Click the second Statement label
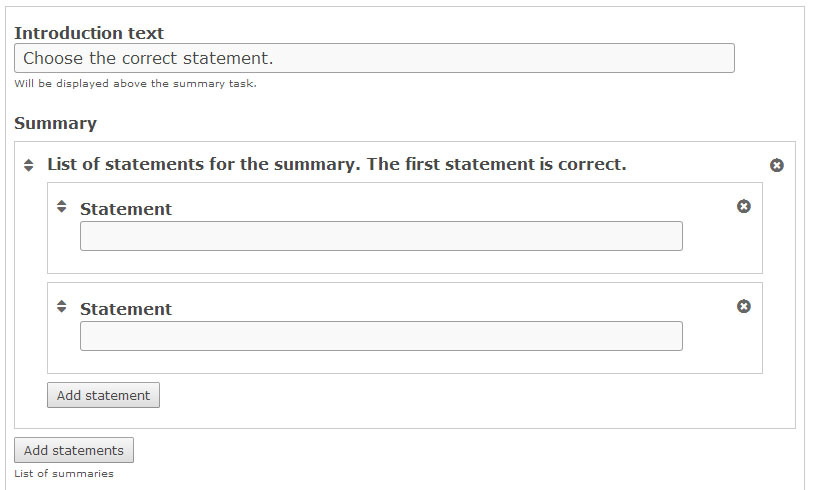Viewport: 813px width, 490px height. (126, 309)
